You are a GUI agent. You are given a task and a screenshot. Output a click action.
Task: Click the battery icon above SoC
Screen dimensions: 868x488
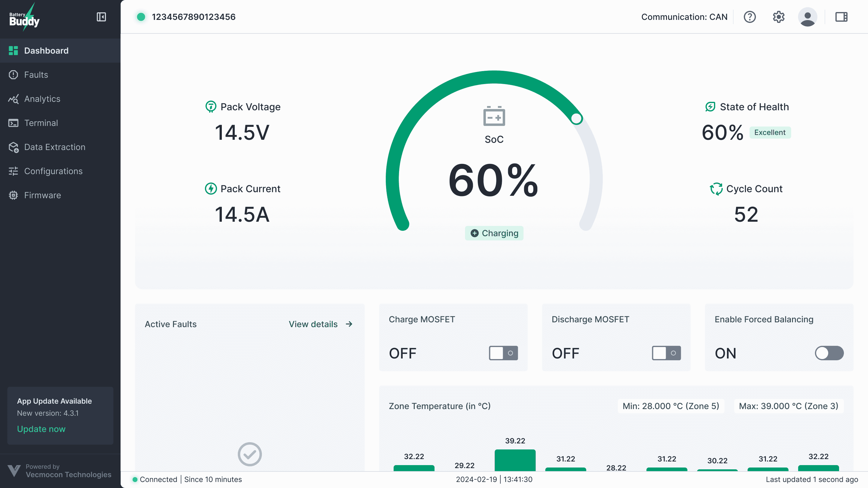click(x=494, y=116)
